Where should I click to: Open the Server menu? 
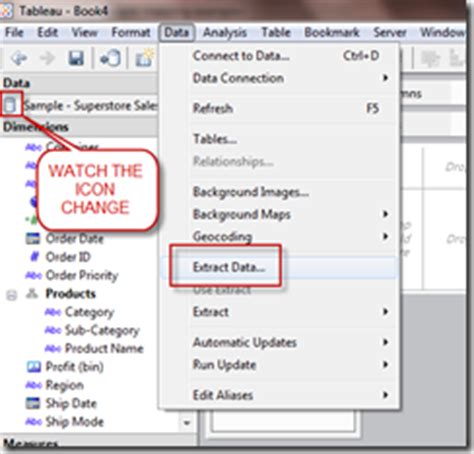coord(390,32)
